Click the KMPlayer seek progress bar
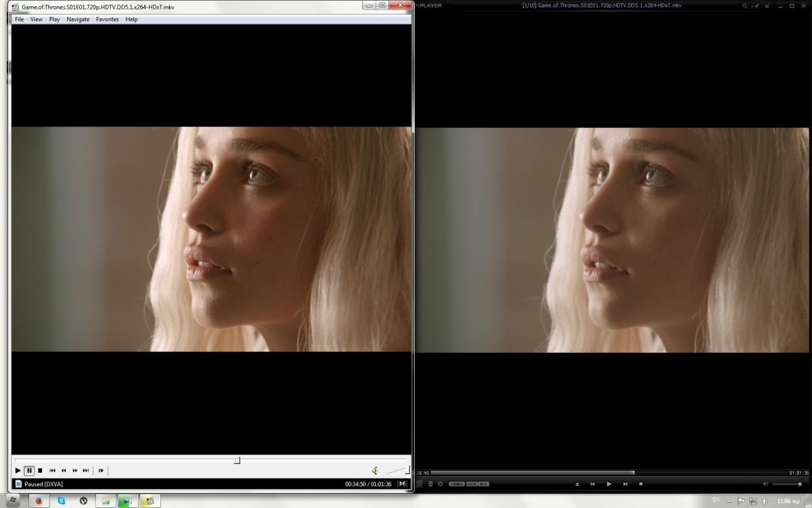 point(608,473)
